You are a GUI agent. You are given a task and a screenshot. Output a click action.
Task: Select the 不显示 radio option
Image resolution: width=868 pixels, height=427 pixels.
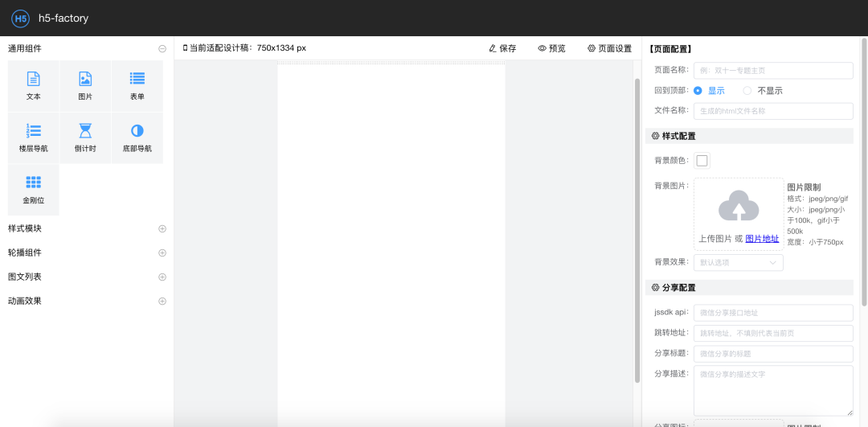click(763, 91)
